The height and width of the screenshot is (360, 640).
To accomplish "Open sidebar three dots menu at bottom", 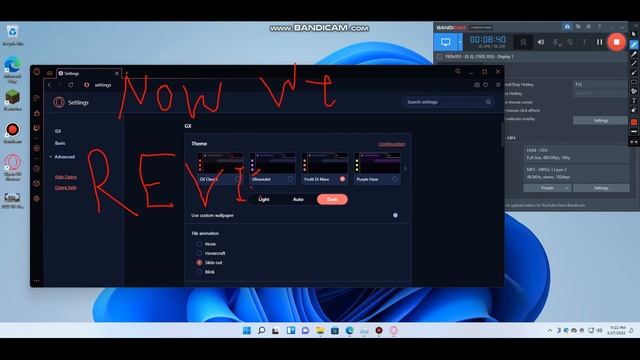I will coord(37,281).
